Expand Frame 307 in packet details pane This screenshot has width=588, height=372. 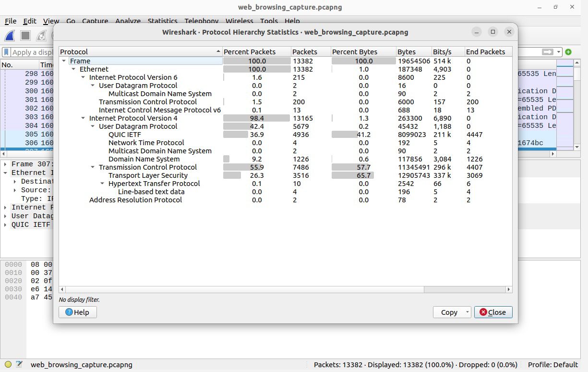point(5,164)
